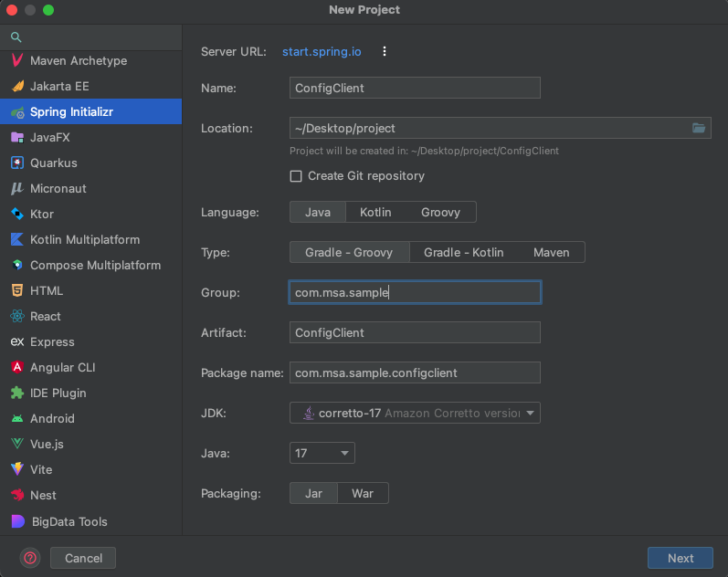Click the Vue.js logo icon
The height and width of the screenshot is (577, 728).
tap(17, 444)
